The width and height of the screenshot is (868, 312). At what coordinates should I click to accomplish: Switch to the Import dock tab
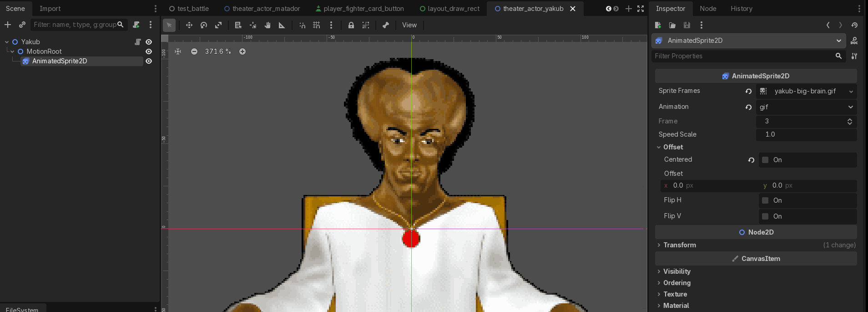(x=50, y=9)
